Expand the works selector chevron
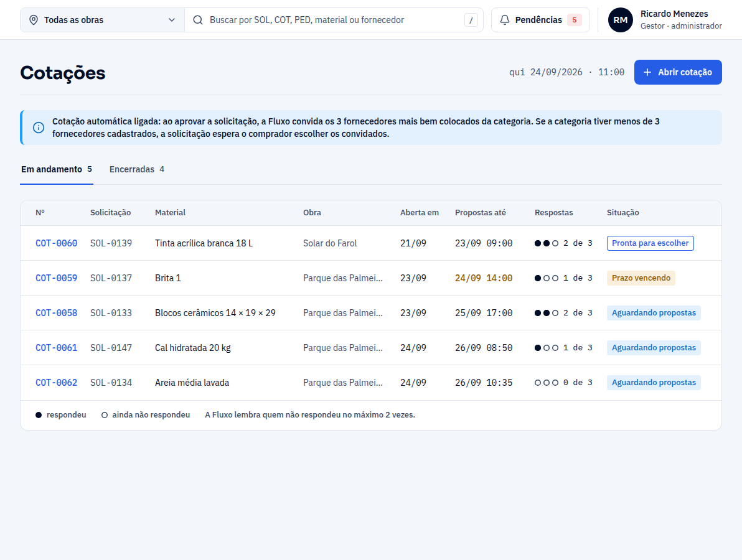The image size is (742, 560). 172,20
